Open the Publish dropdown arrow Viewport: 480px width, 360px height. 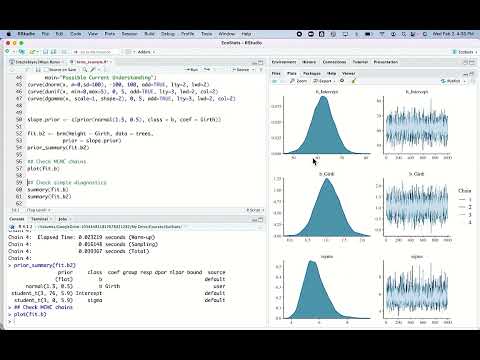465,81
